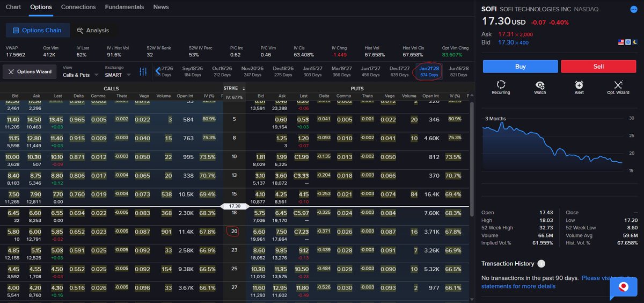Image resolution: width=644 pixels, height=303 pixels.
Task: Select the Dec18'26 expiration
Action: (x=282, y=71)
